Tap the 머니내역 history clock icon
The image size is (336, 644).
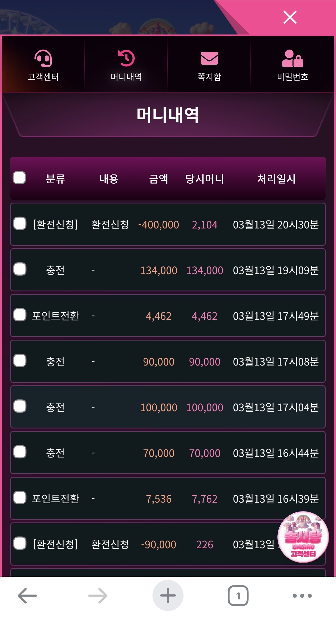click(126, 58)
